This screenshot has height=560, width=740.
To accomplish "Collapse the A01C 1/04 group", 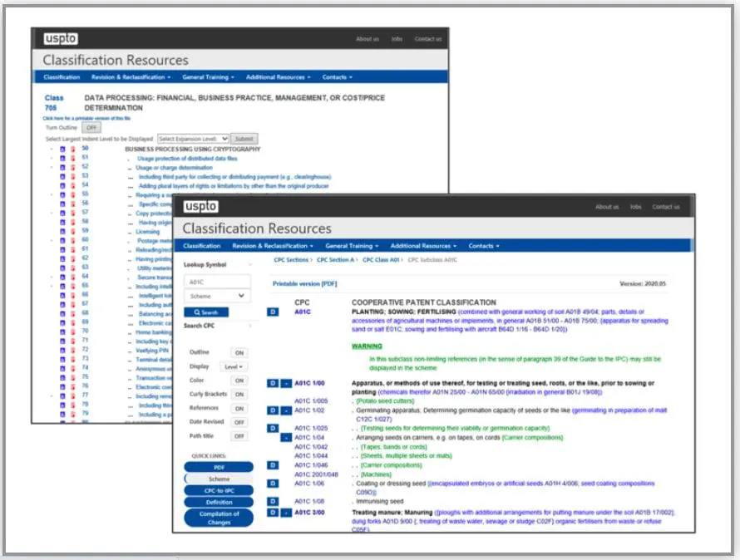I will pos(286,438).
